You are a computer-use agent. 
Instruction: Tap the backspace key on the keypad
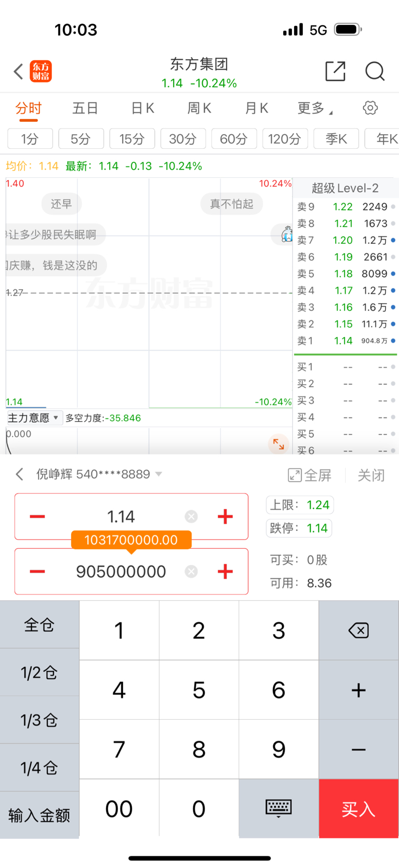359,630
